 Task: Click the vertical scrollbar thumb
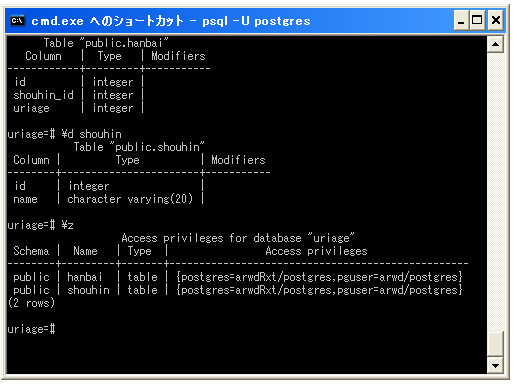coord(495,344)
